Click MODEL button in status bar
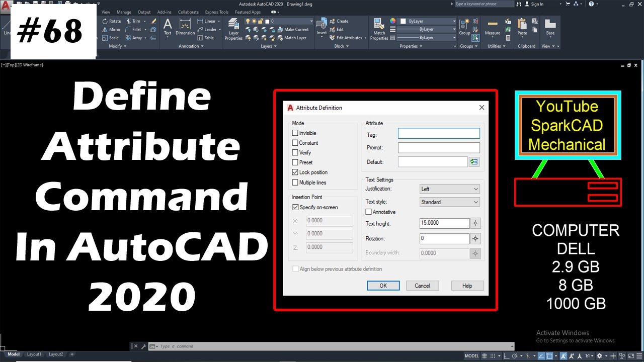 tap(472, 355)
